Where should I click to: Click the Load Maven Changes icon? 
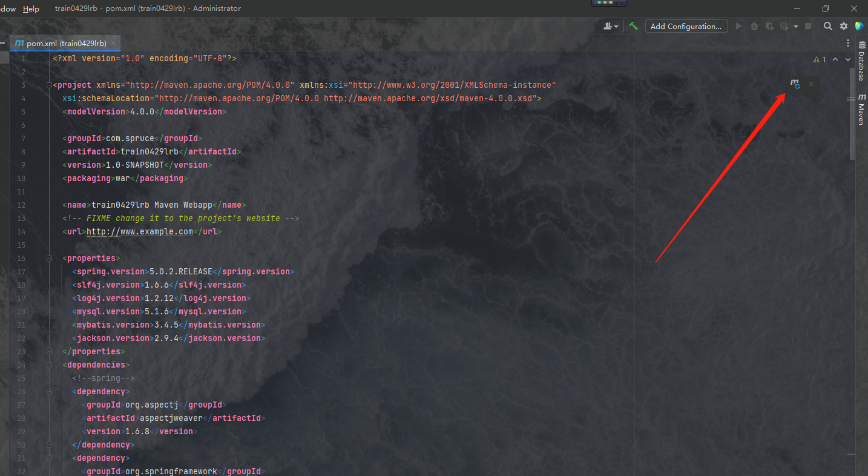(795, 84)
